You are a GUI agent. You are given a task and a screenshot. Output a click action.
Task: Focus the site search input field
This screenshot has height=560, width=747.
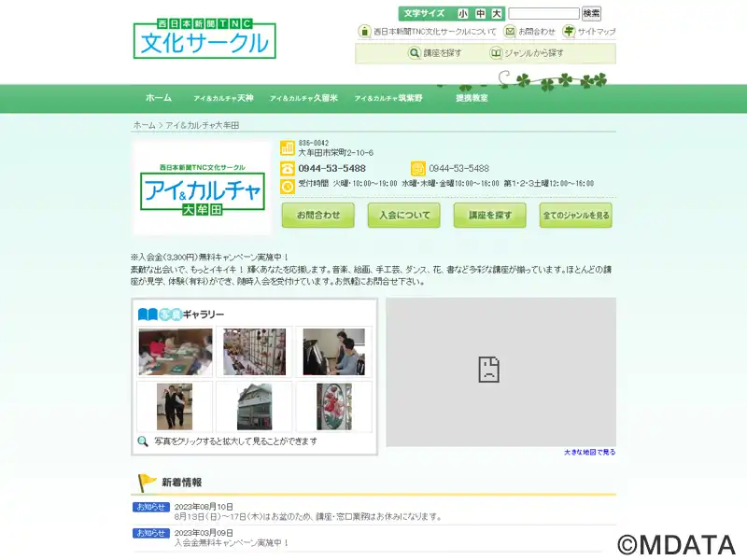pos(543,13)
